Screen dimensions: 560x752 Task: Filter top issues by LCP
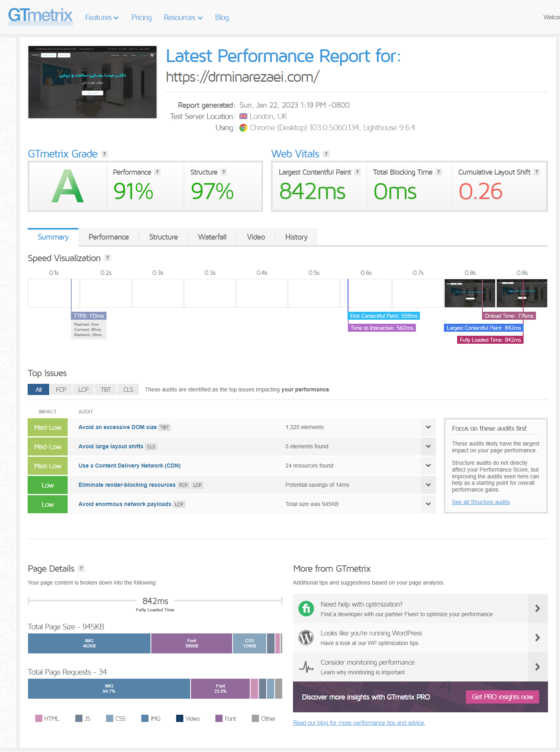coord(83,389)
